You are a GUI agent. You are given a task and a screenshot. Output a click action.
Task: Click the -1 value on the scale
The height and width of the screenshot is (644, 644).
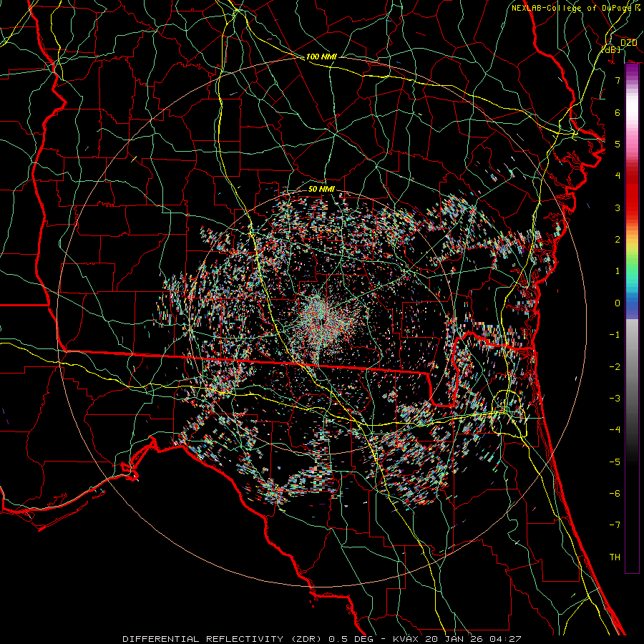click(615, 335)
